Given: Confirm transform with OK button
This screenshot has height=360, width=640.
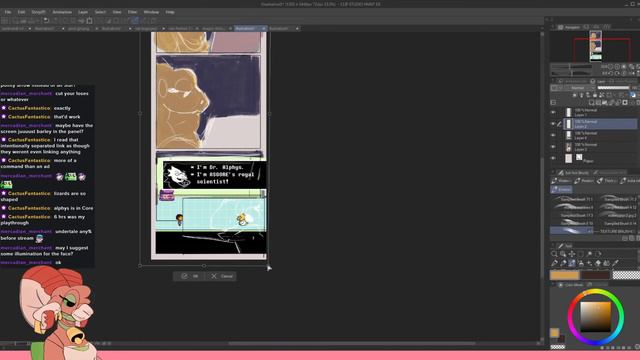Looking at the screenshot, I should click(x=189, y=276).
